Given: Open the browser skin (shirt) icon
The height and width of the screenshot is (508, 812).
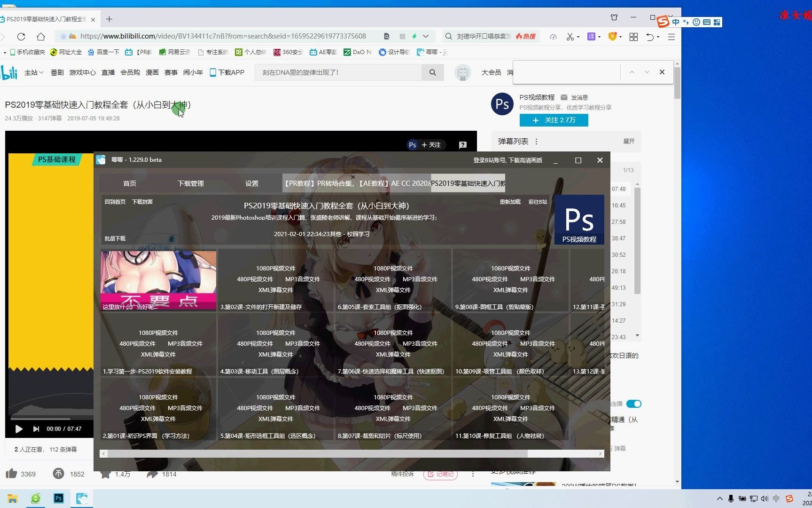Looking at the screenshot, I should click(614, 17).
